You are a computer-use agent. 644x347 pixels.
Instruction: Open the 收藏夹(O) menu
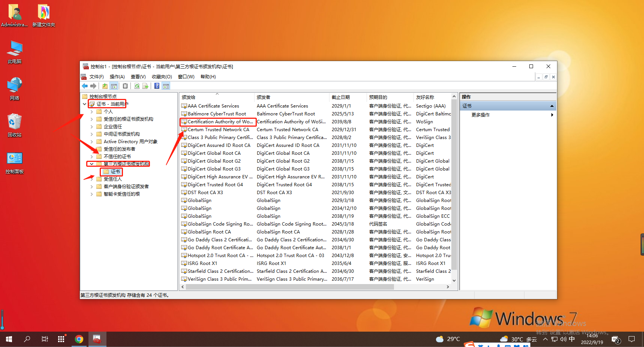coord(162,77)
